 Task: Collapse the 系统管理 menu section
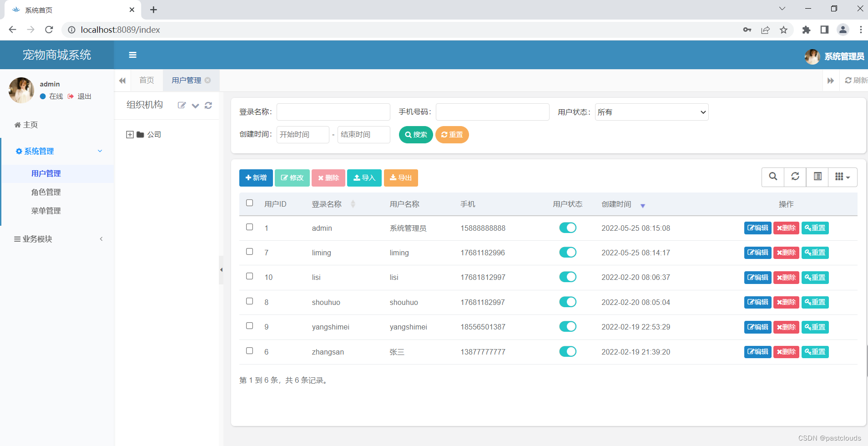pyautogui.click(x=58, y=151)
